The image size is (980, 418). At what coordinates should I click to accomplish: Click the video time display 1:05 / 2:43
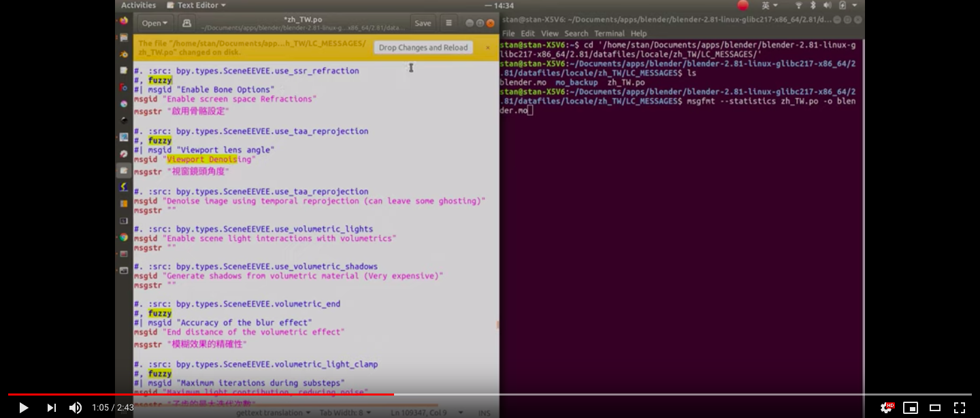pos(113,408)
